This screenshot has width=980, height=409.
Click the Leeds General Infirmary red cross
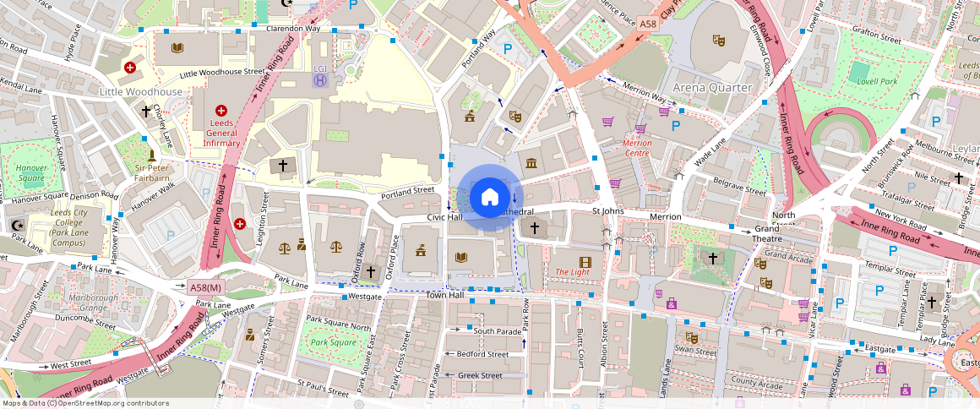(221, 111)
